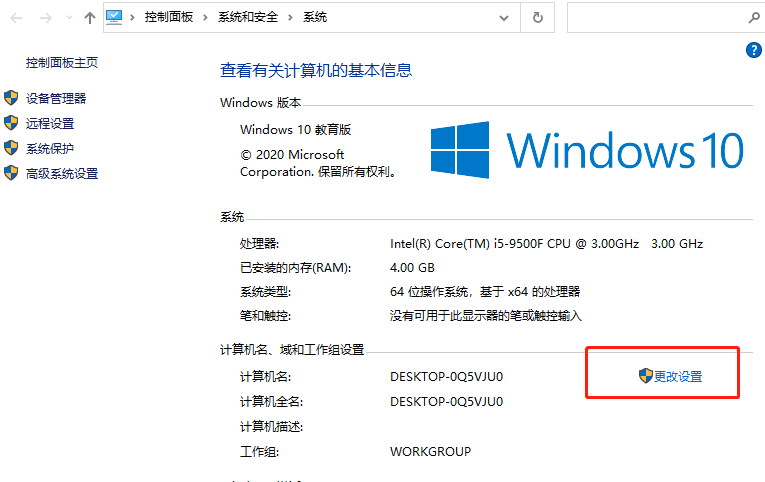Click the Forward navigation arrow

pos(45,17)
